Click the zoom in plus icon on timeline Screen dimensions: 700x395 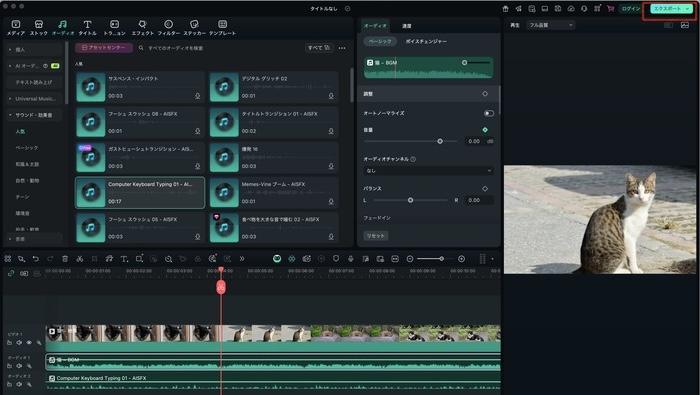tap(462, 259)
